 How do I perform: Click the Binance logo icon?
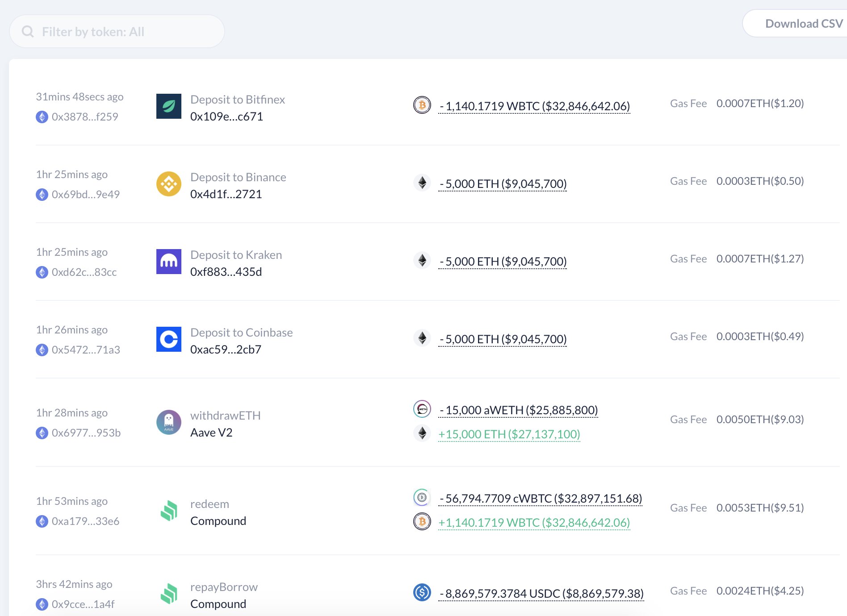tap(168, 184)
